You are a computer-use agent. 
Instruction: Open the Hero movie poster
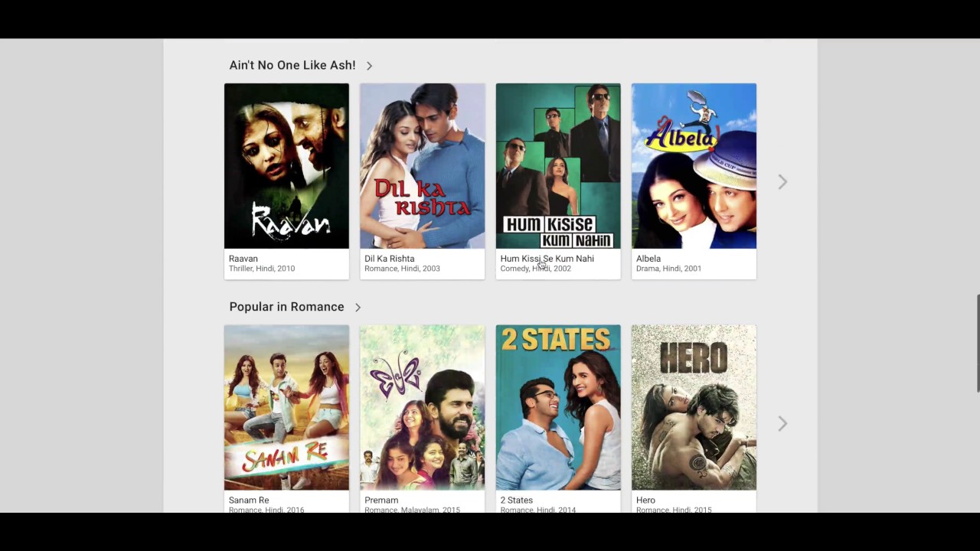pyautogui.click(x=694, y=407)
